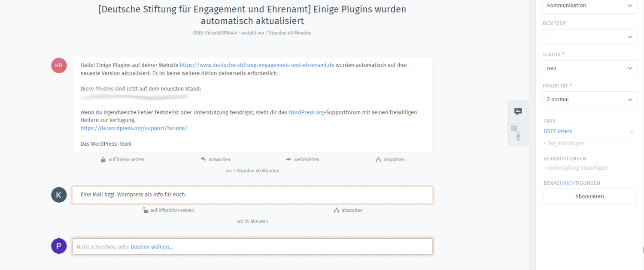Remove the DSEE intern tag
This screenshot has width=644, height=270.
click(x=631, y=132)
